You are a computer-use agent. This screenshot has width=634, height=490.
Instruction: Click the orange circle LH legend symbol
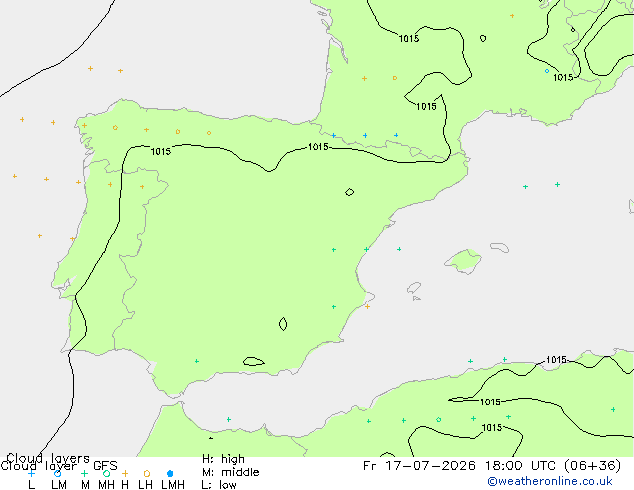pyautogui.click(x=147, y=473)
